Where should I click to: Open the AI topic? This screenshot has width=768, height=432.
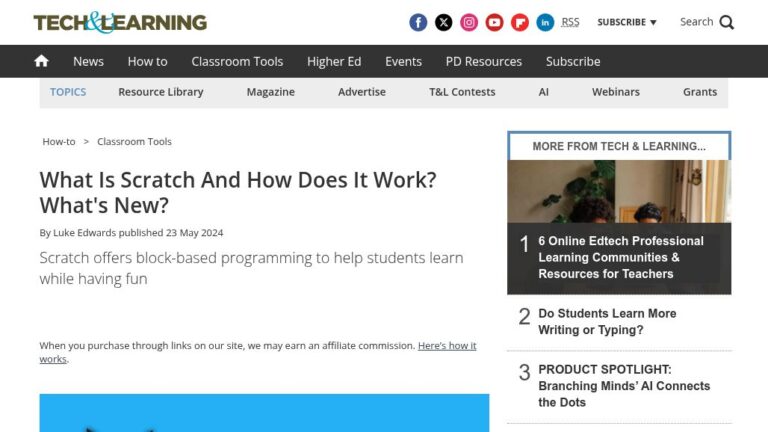(543, 92)
